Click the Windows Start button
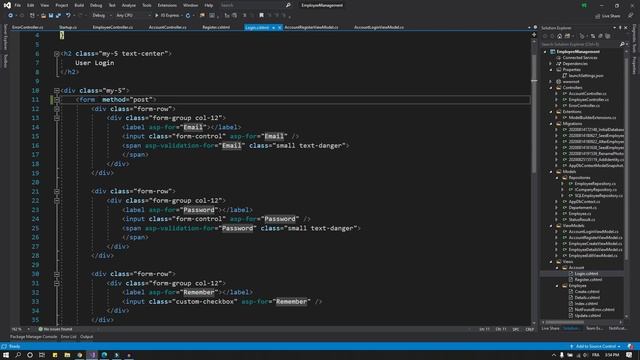Screen dimensions: 640x360 pyautogui.click(x=6, y=355)
